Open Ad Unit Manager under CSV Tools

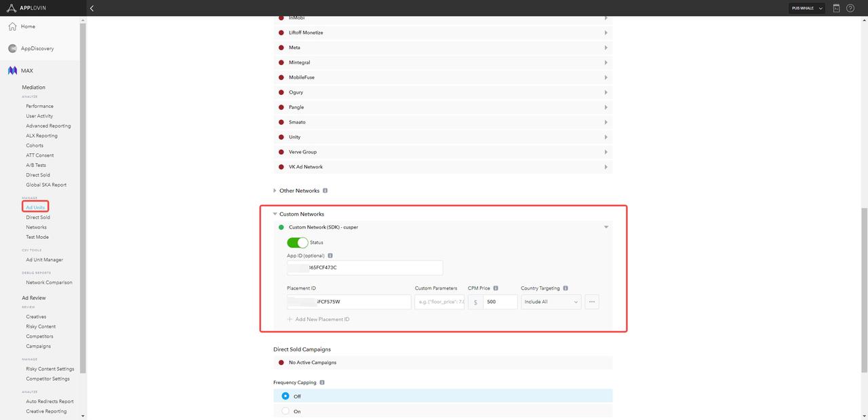tap(44, 260)
